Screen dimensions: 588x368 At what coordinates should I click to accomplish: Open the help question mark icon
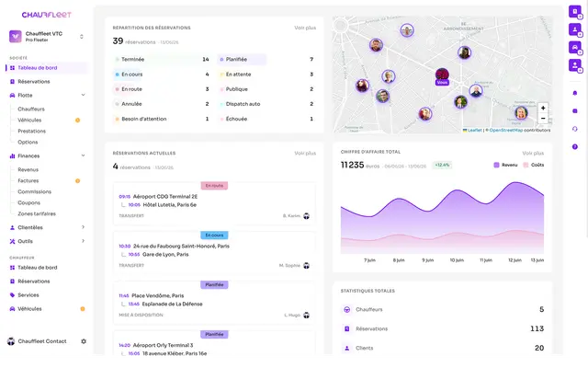click(575, 147)
